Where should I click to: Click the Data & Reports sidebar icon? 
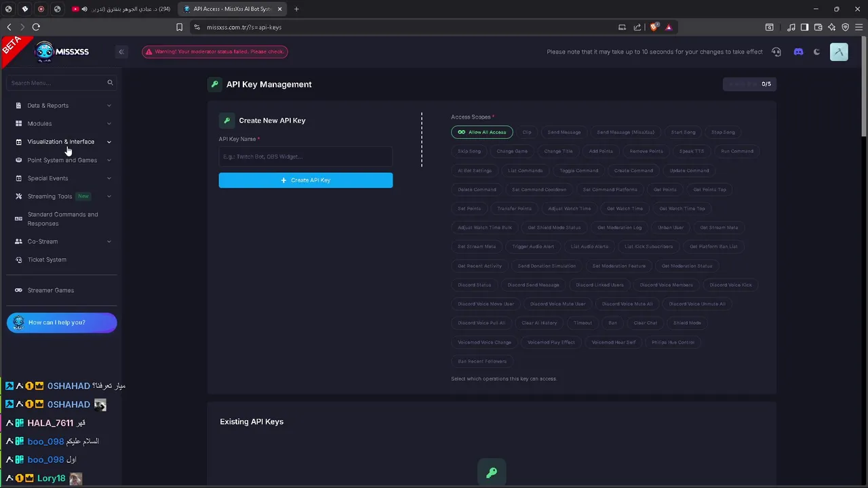point(18,106)
